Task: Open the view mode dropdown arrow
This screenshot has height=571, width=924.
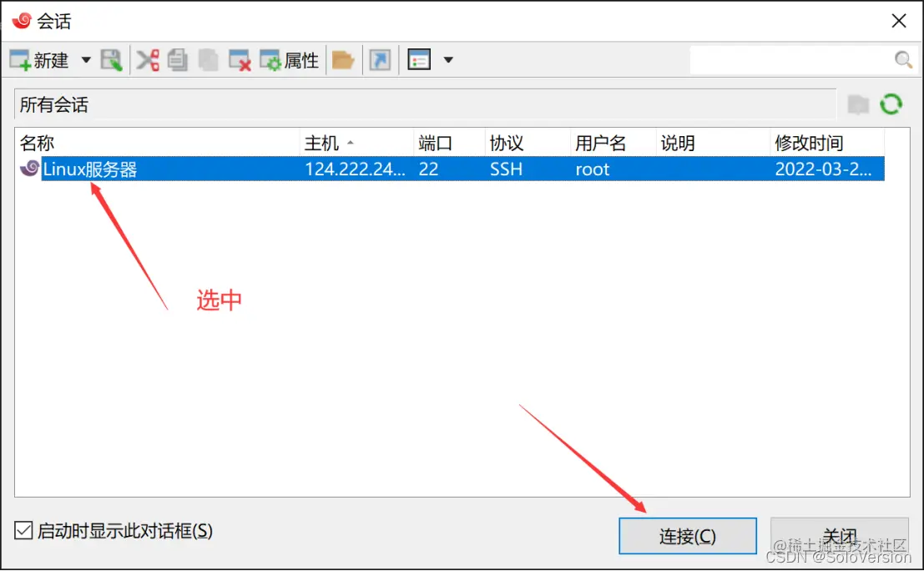Action: pos(448,59)
